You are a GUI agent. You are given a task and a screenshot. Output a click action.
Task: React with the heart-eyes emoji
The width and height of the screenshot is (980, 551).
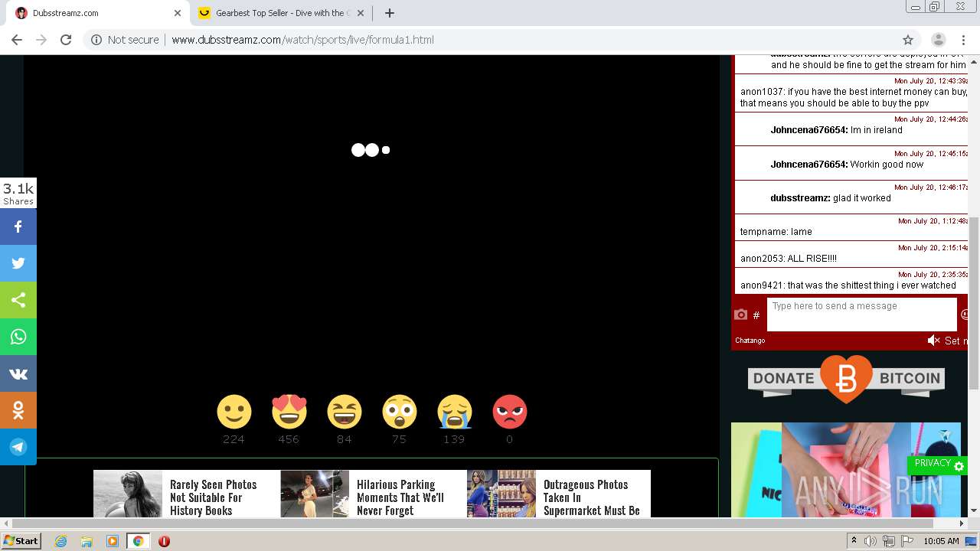[289, 412]
